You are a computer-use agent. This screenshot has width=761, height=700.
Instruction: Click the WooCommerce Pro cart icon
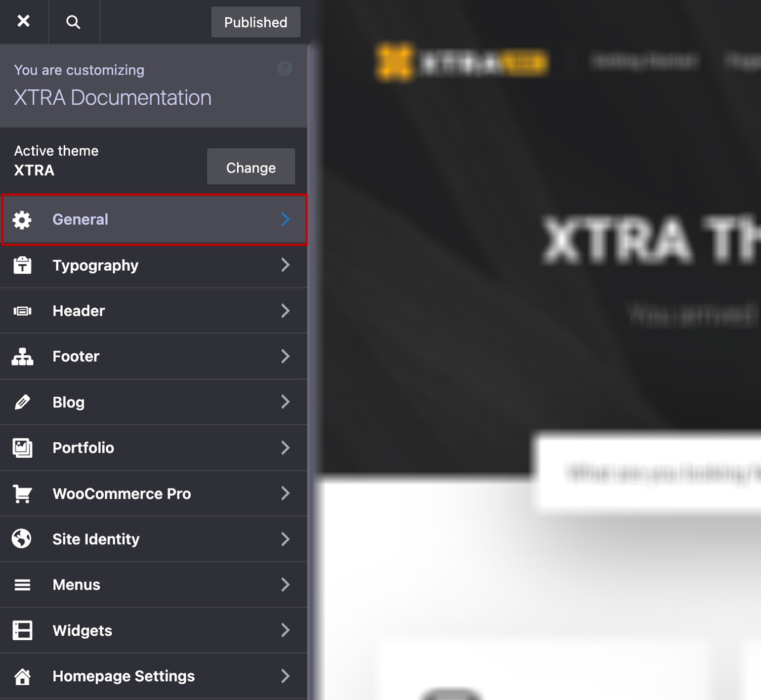22,494
